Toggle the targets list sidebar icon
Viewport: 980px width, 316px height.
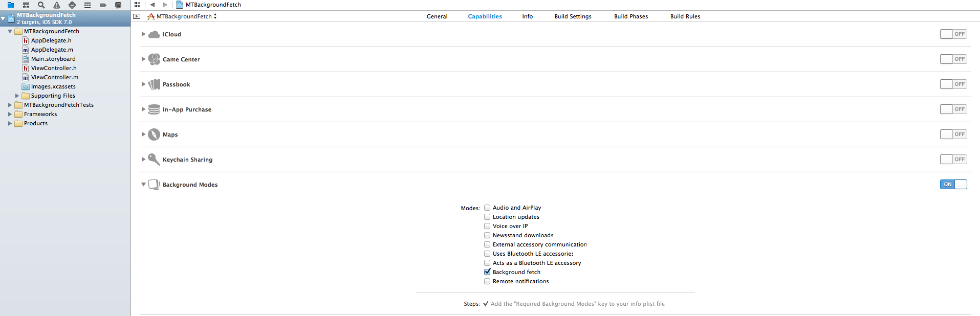[137, 16]
